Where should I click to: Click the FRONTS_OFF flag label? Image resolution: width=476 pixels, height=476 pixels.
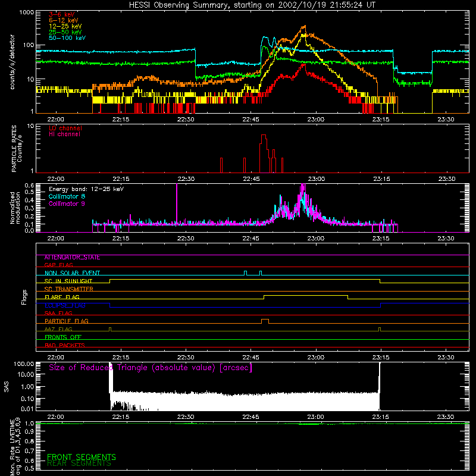pyautogui.click(x=63, y=337)
